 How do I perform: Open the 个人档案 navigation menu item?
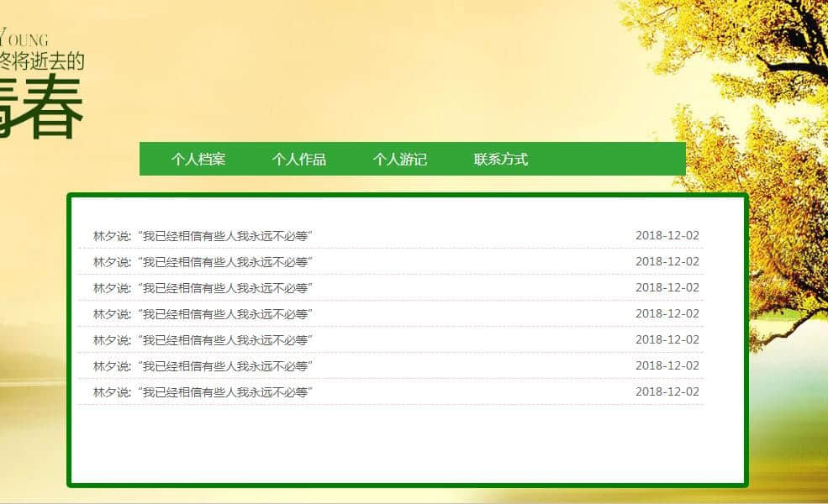198,160
